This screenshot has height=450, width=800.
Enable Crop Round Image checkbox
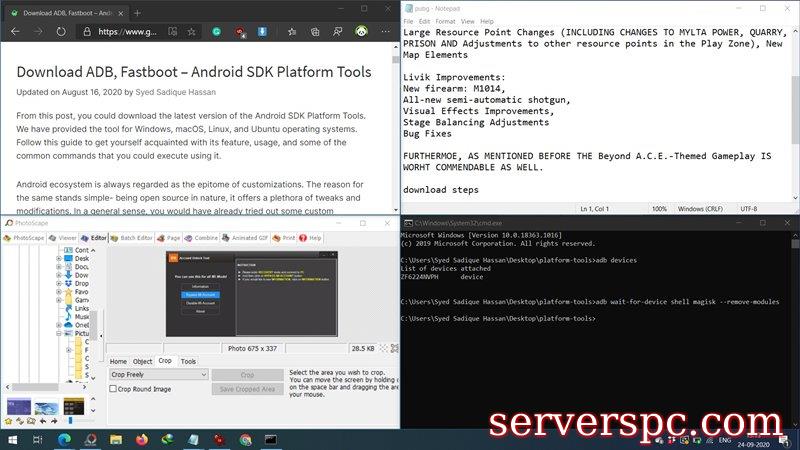114,389
